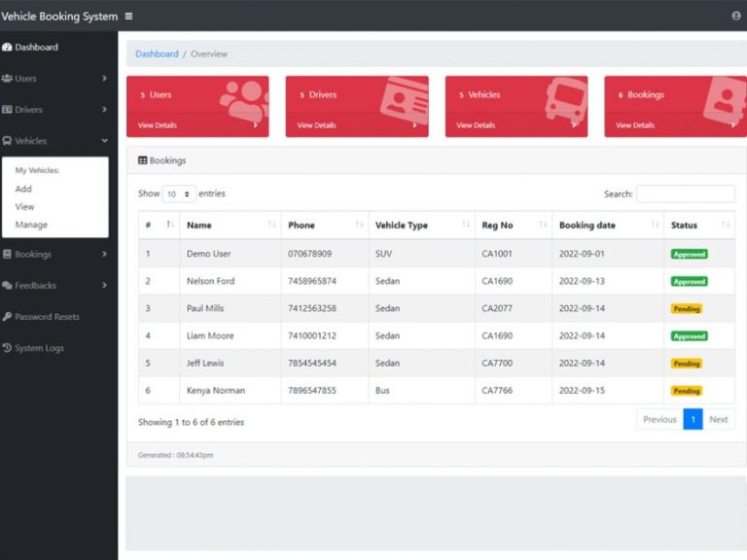Select Add under My Vehicles
The height and width of the screenshot is (560, 747).
(x=23, y=190)
